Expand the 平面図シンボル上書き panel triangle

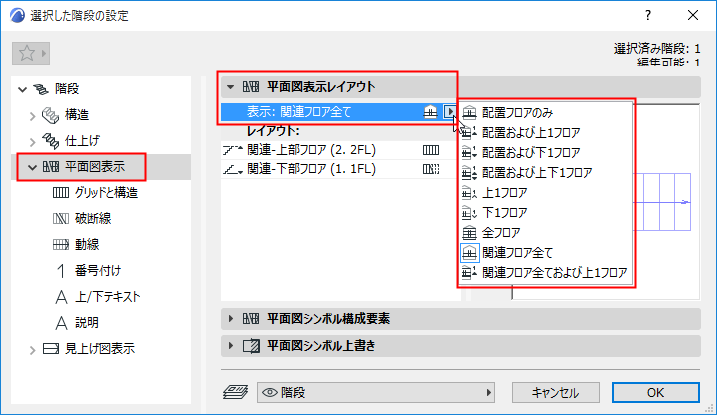click(x=230, y=346)
